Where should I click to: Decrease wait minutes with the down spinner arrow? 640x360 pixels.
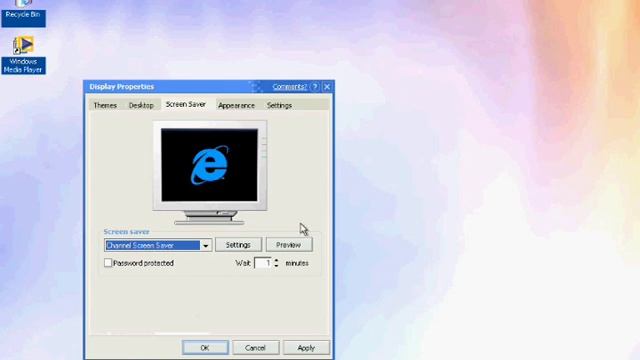276,266
